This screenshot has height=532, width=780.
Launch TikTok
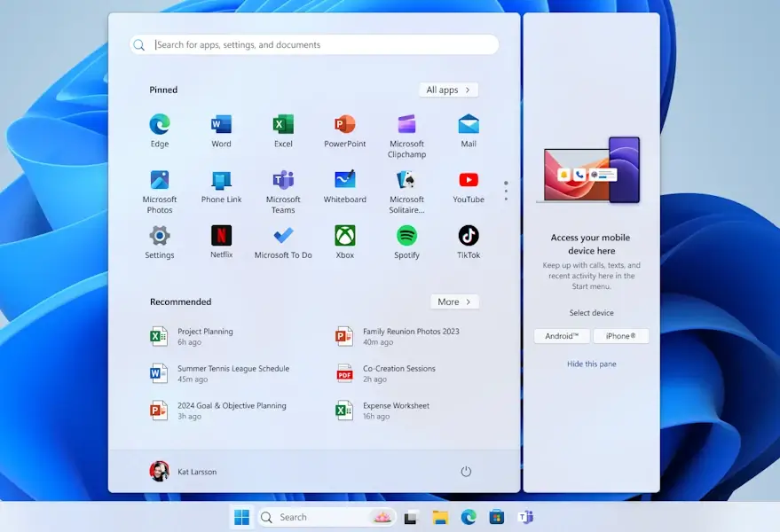(469, 242)
